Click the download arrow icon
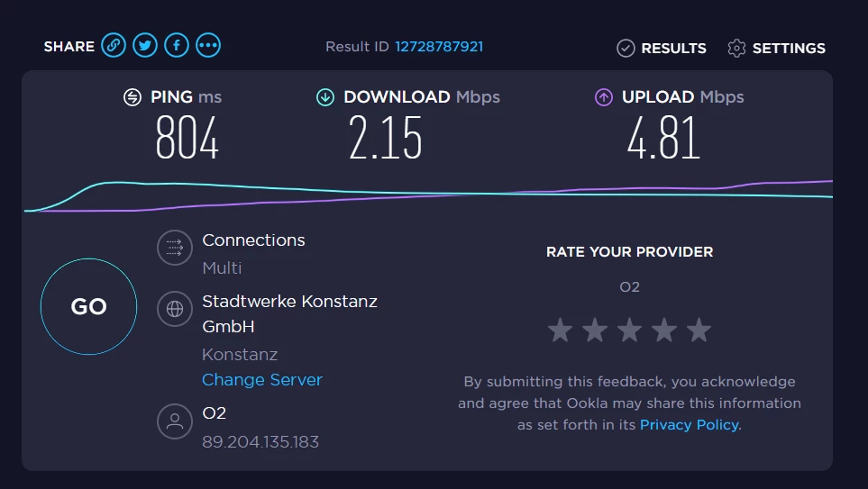868x489 pixels. [x=325, y=97]
